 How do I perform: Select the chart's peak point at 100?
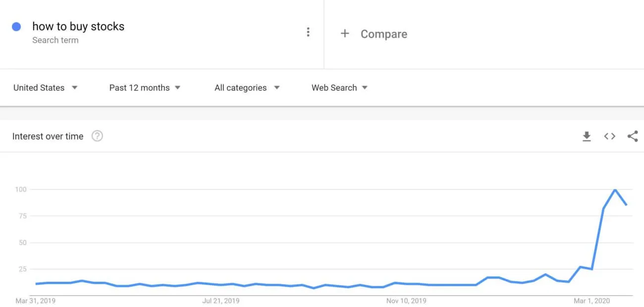(x=615, y=189)
